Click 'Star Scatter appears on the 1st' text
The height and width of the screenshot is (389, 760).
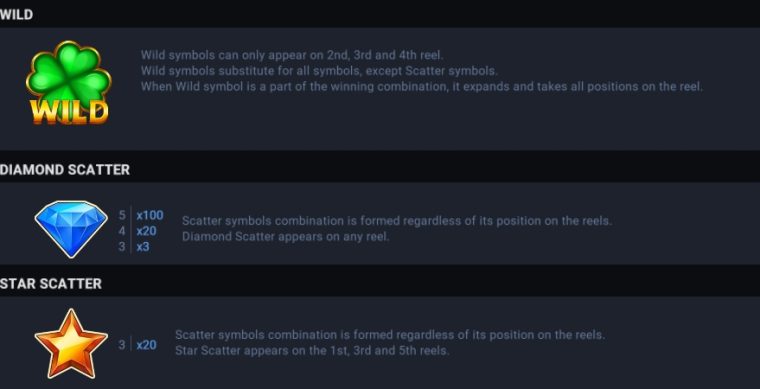[x=312, y=350]
